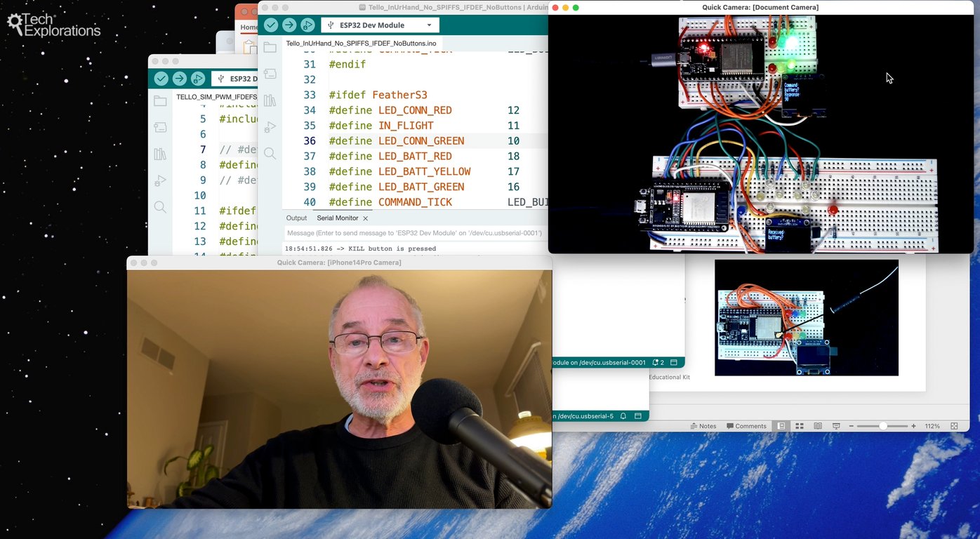Image resolution: width=980 pixels, height=539 pixels.
Task: Open Search in TELLO_SIM_PWM window sidebar
Action: [160, 207]
